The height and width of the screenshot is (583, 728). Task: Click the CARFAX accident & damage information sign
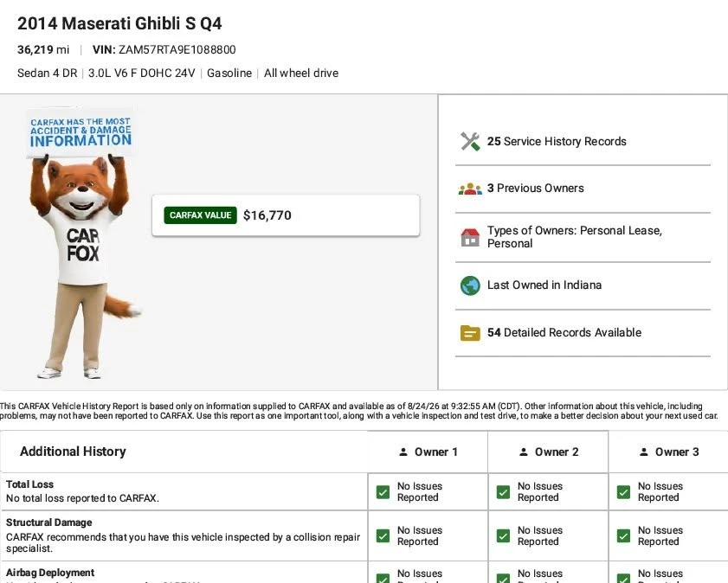click(x=81, y=132)
